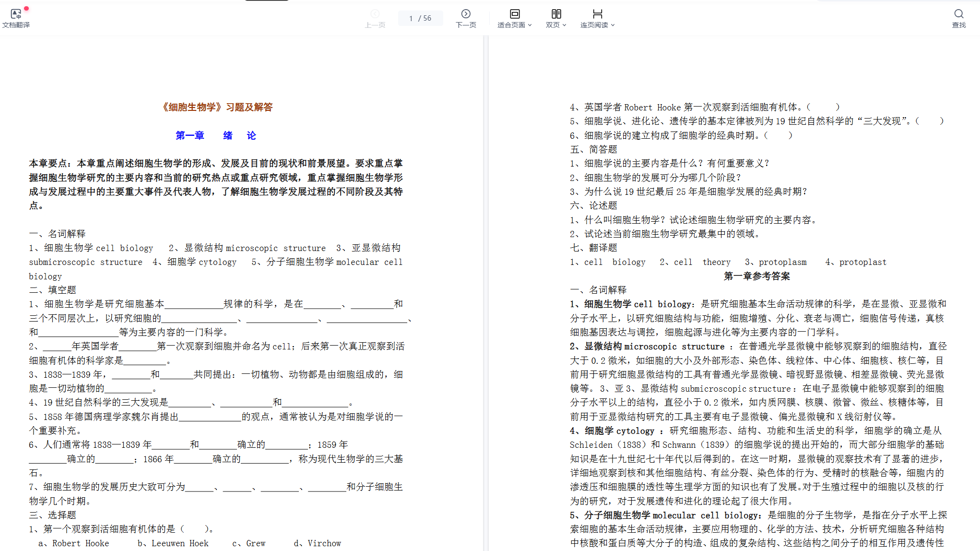980x551 pixels.
Task: Go to next page with 下一页 arrow
Action: [466, 14]
